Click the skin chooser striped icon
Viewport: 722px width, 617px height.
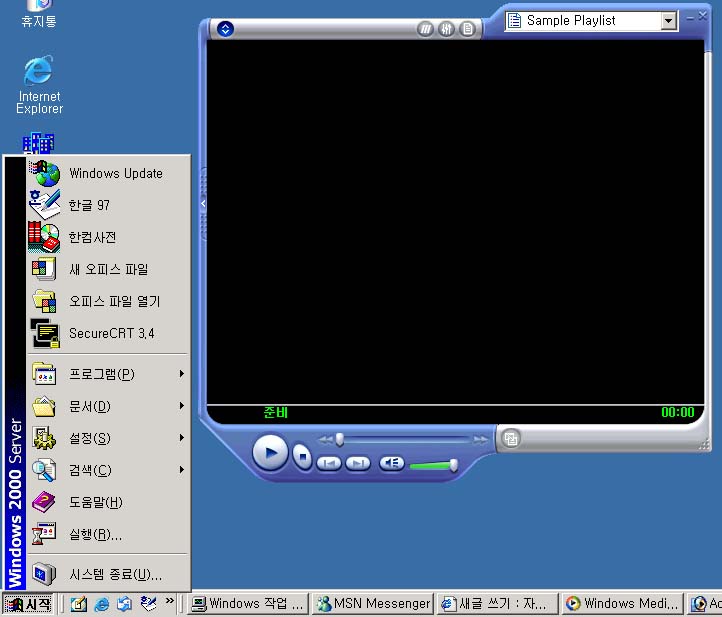click(427, 29)
